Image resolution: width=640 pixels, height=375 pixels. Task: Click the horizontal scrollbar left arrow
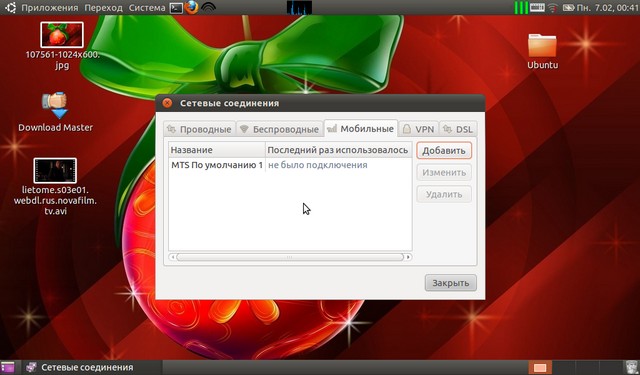(x=172, y=257)
